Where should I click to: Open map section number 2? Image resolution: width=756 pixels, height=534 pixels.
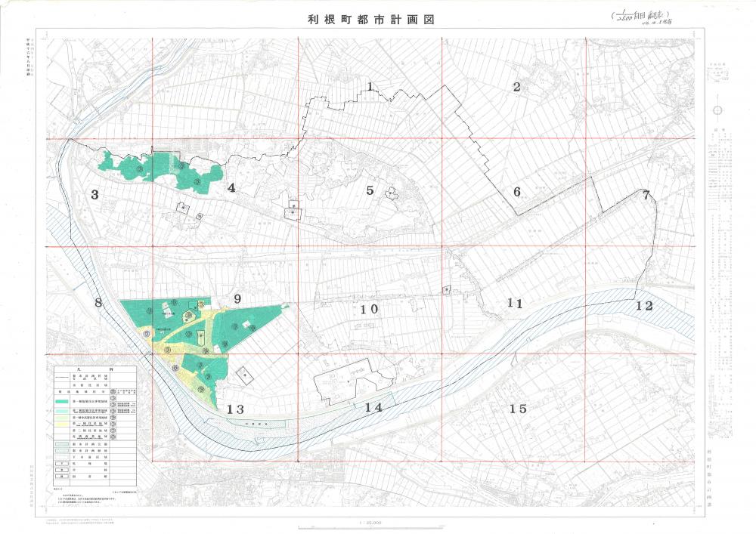[517, 87]
